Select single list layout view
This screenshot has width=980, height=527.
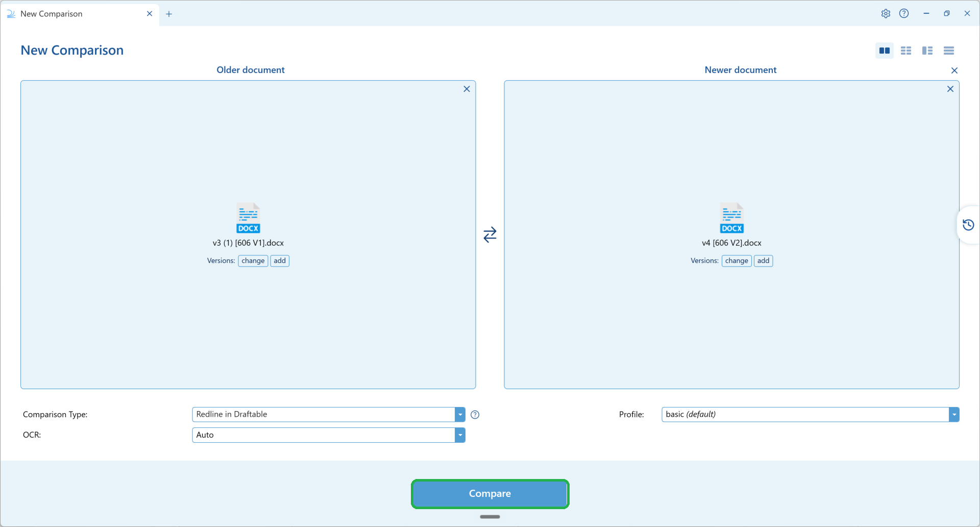[x=949, y=51]
